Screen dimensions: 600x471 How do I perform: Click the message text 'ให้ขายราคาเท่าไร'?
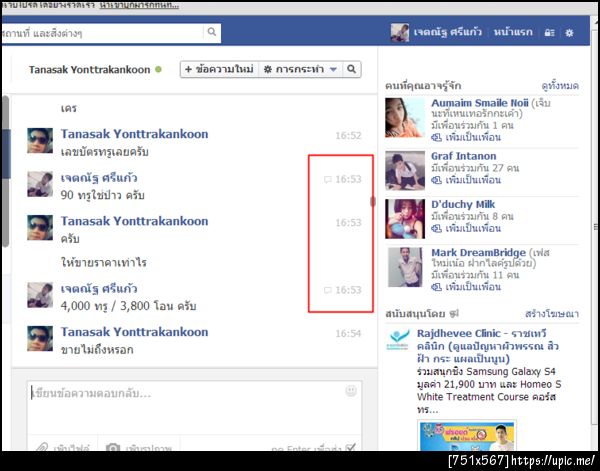104,262
